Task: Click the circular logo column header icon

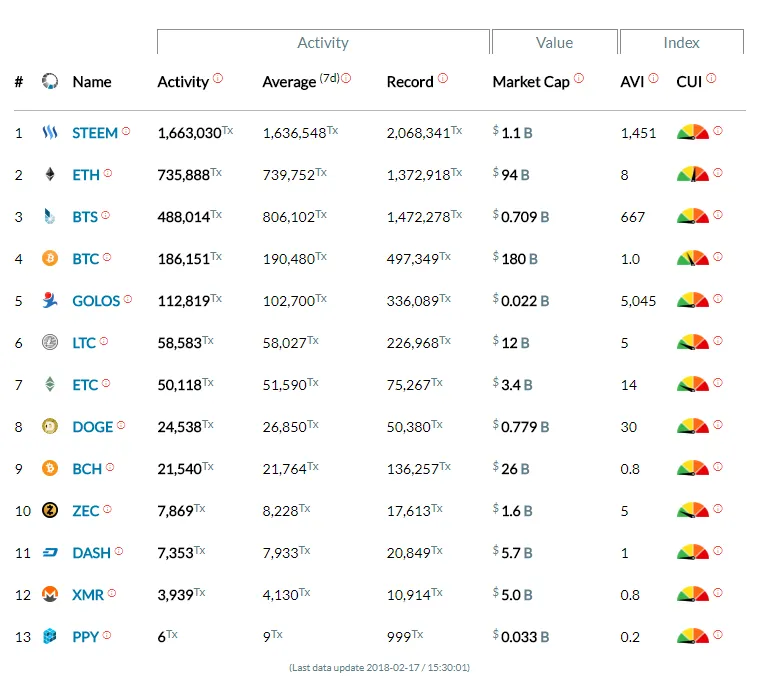Action: [50, 81]
